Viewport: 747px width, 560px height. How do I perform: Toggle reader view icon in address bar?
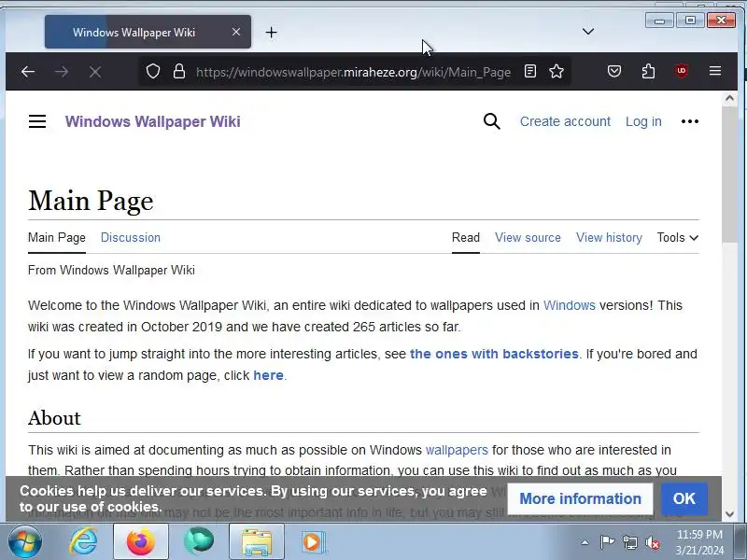tap(530, 72)
